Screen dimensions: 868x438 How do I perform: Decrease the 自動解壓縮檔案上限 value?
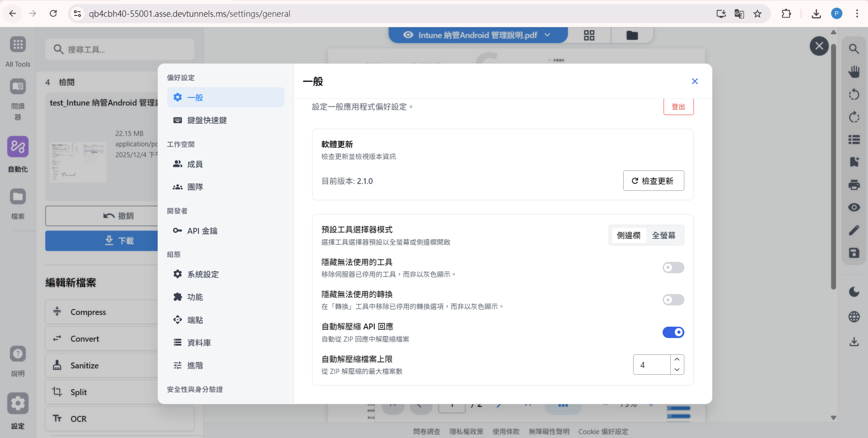tap(677, 369)
